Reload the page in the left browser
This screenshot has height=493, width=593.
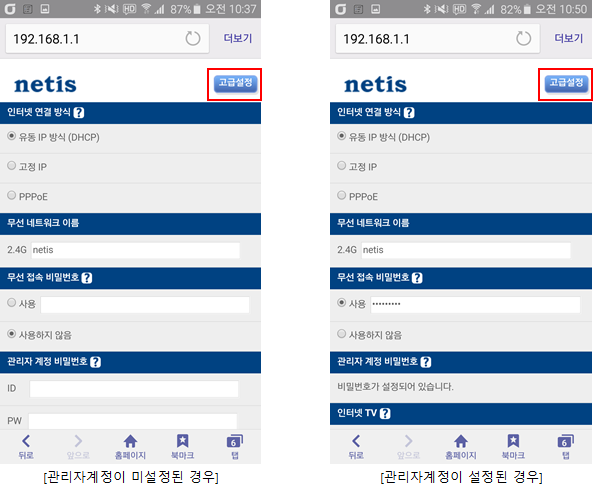193,39
